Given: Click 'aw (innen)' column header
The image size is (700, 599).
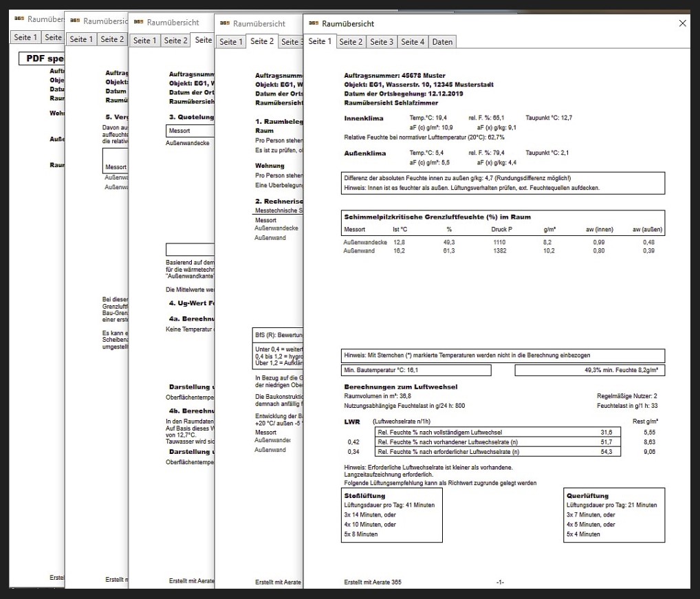Looking at the screenshot, I should point(599,230).
